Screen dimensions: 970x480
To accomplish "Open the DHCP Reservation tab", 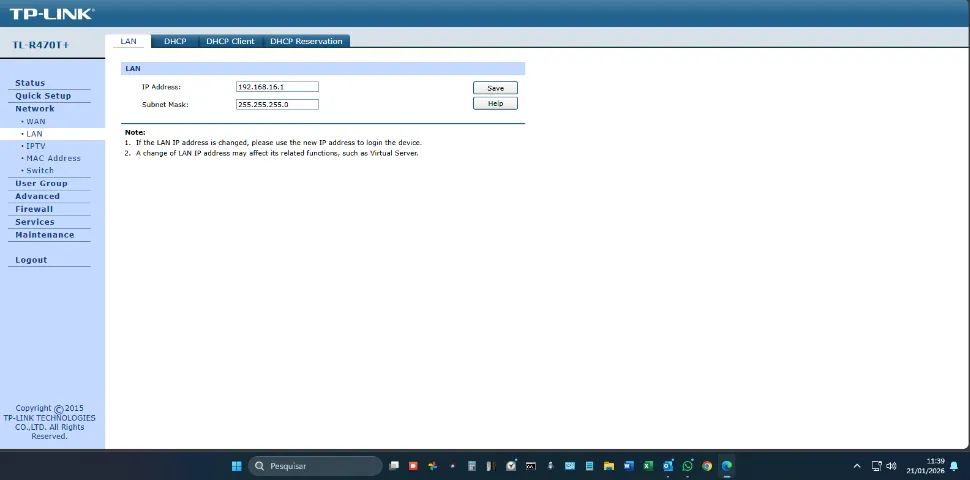I will [306, 41].
